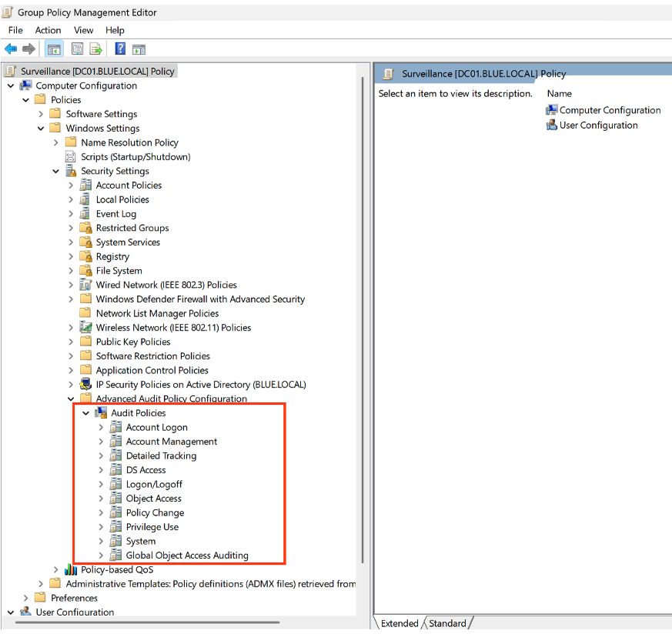Image resolution: width=672 pixels, height=634 pixels.
Task: Click the blue Help question mark icon
Action: tap(120, 49)
